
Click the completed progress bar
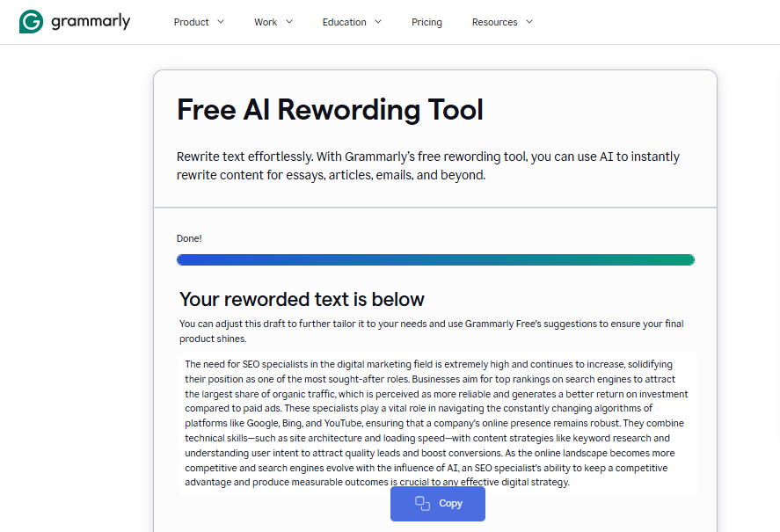435,259
